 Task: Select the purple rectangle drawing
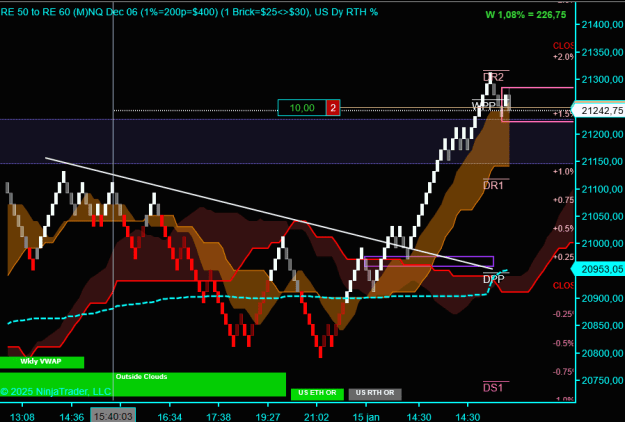(429, 261)
